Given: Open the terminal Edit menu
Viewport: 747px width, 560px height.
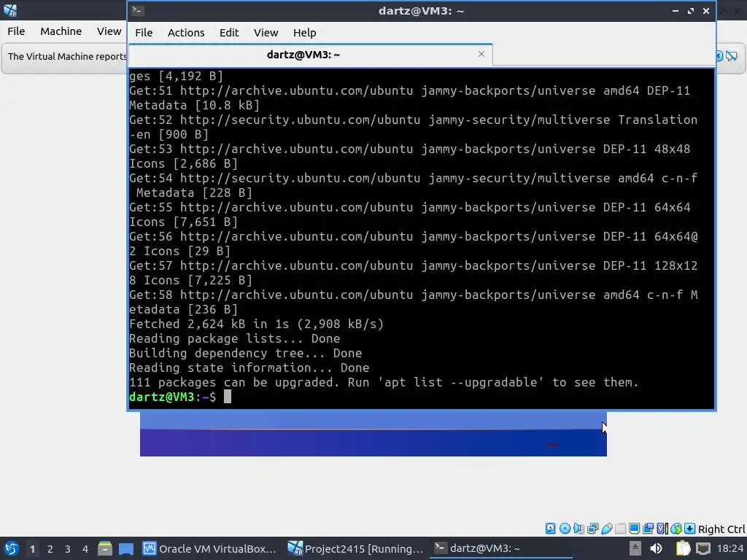Looking at the screenshot, I should [228, 32].
